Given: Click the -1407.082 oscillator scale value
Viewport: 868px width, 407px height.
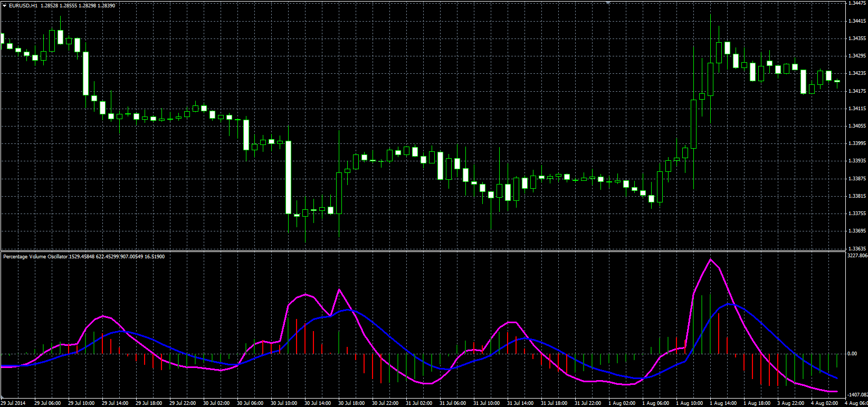Looking at the screenshot, I should click(858, 394).
